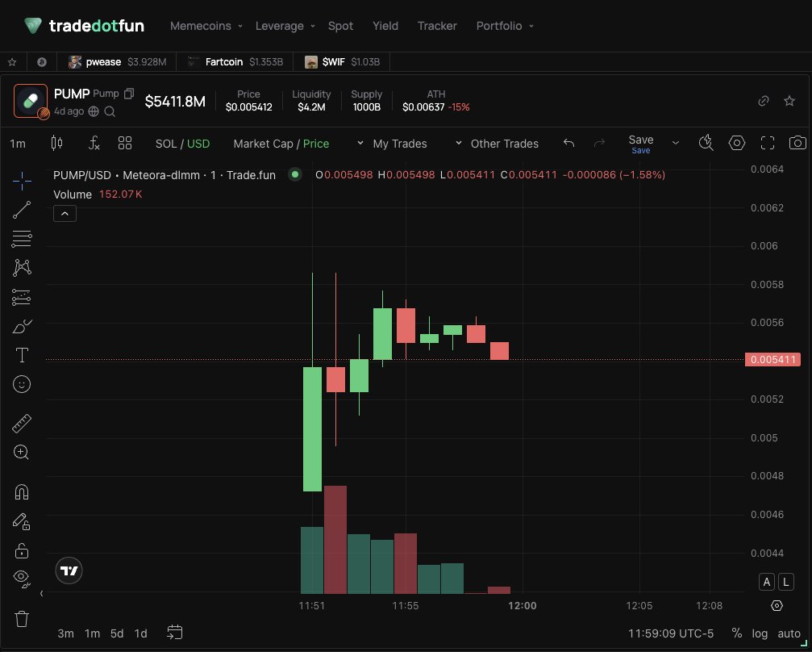Select the ruler measure tool

(22, 423)
